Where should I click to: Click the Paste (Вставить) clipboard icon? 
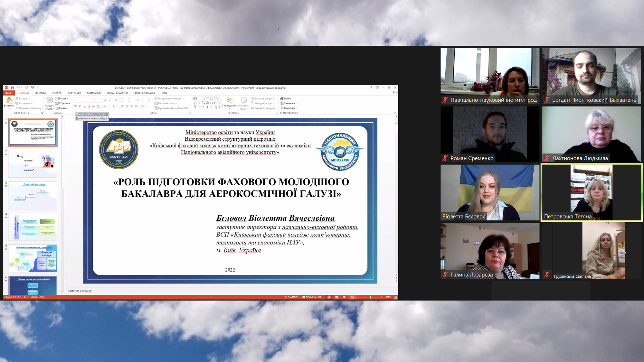coord(9,101)
